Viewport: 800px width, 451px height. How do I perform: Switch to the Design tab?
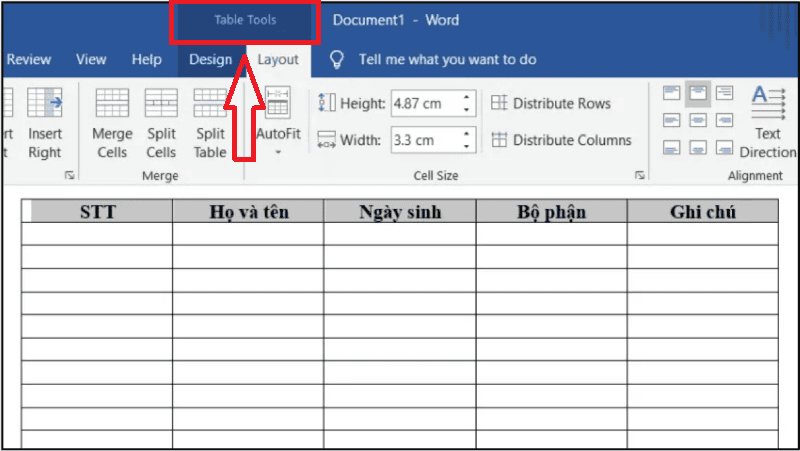[x=210, y=60]
